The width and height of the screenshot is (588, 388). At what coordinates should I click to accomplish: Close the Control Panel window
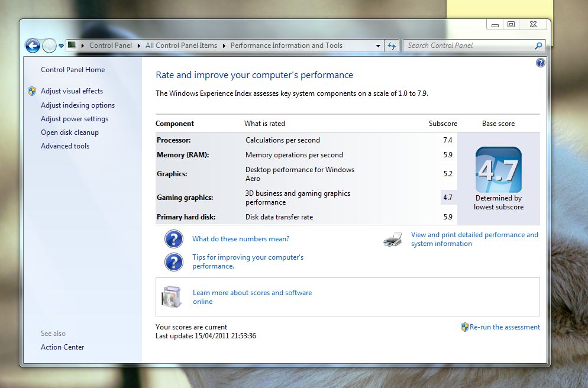[x=533, y=25]
